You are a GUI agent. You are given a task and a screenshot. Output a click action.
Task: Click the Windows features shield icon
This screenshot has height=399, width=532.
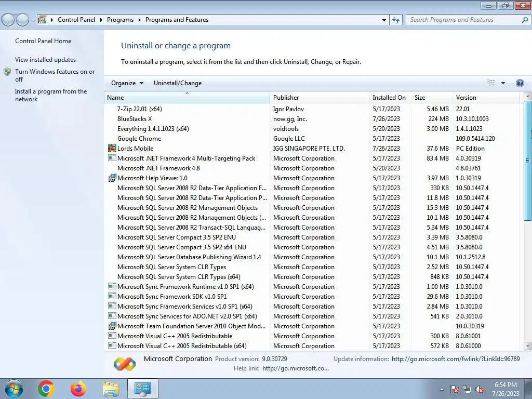tap(7, 72)
